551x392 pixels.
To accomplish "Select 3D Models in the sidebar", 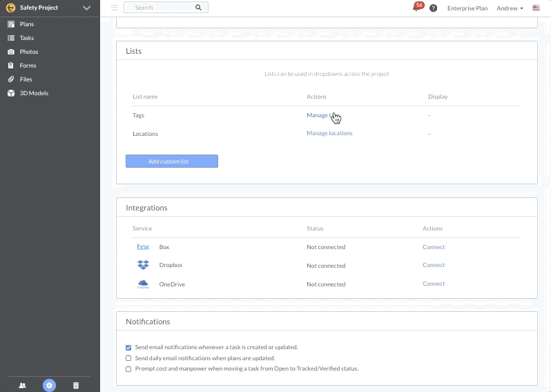I will 34,93.
